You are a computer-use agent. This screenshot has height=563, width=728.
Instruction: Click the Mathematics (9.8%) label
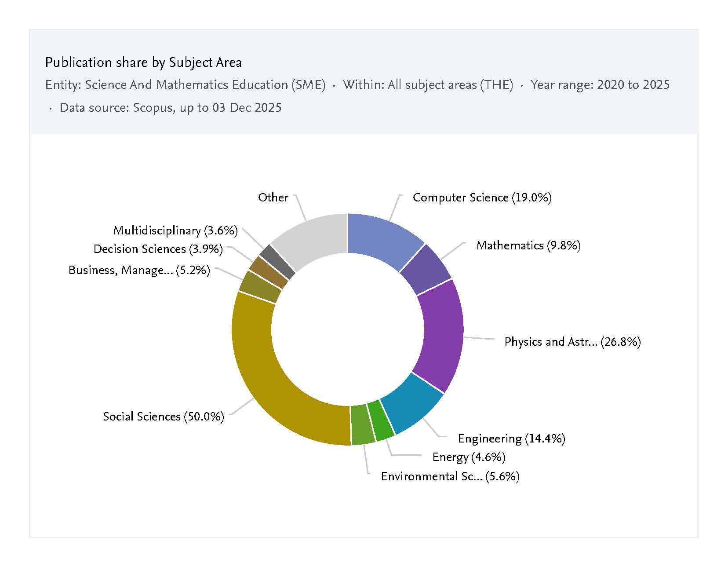click(x=528, y=245)
